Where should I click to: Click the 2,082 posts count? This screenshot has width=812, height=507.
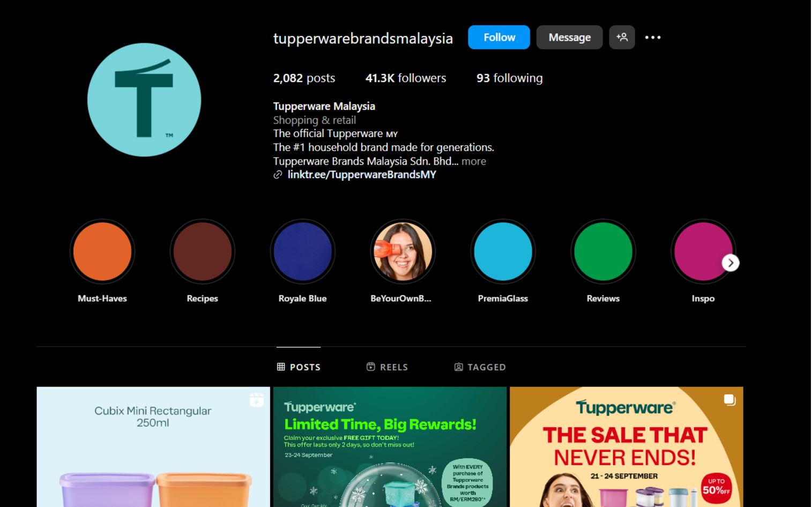[x=304, y=78]
